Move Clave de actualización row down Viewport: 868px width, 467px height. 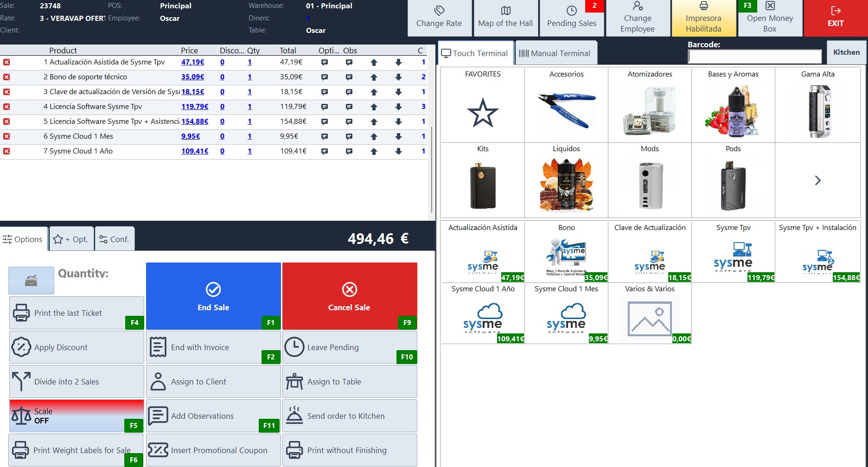(x=398, y=92)
